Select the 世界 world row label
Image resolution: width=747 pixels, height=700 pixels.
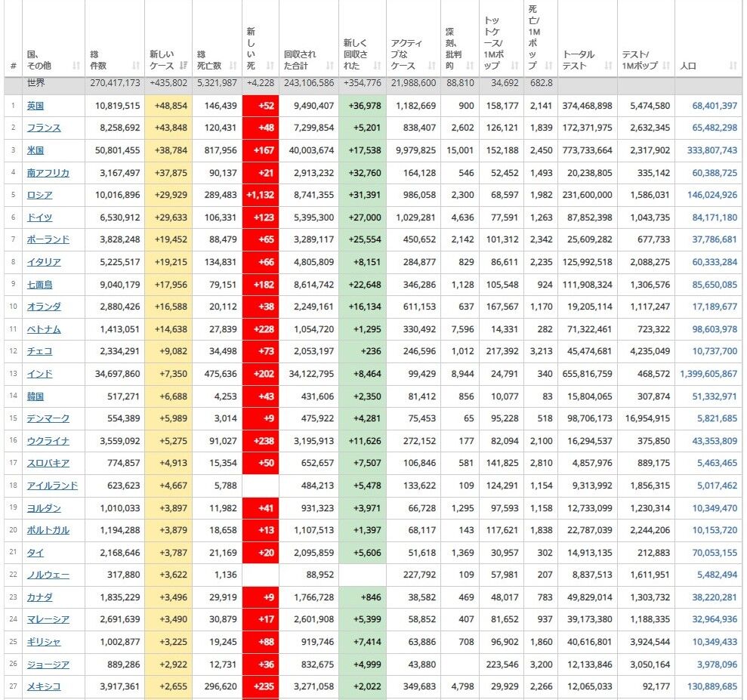click(35, 83)
